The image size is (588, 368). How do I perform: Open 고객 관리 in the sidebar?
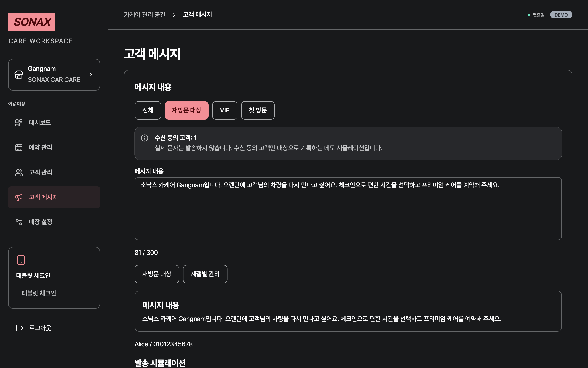tap(54, 172)
